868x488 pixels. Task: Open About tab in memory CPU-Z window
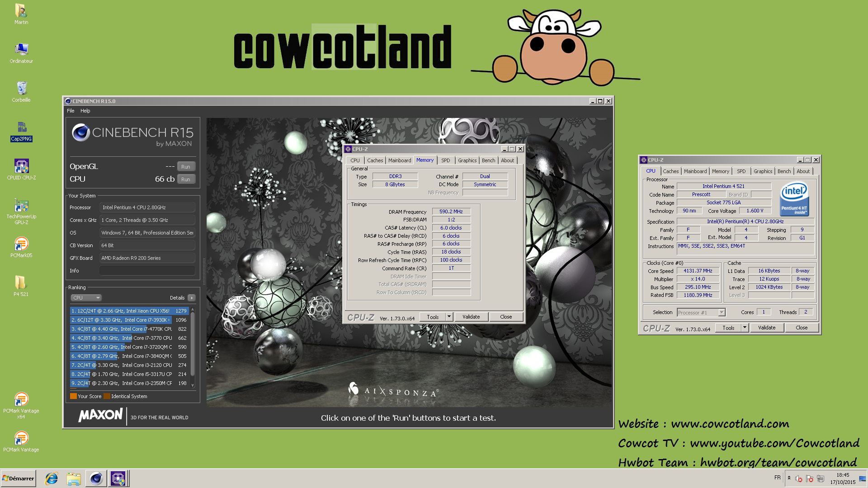(x=507, y=160)
